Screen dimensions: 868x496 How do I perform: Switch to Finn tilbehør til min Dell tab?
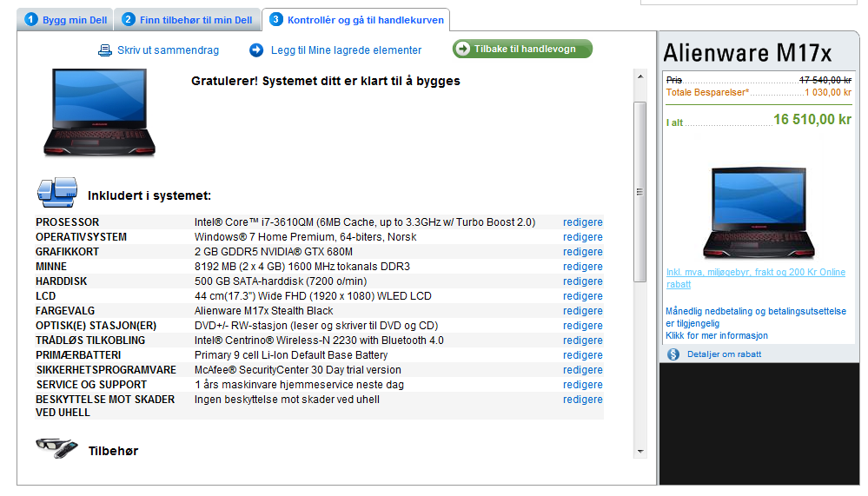coord(187,20)
